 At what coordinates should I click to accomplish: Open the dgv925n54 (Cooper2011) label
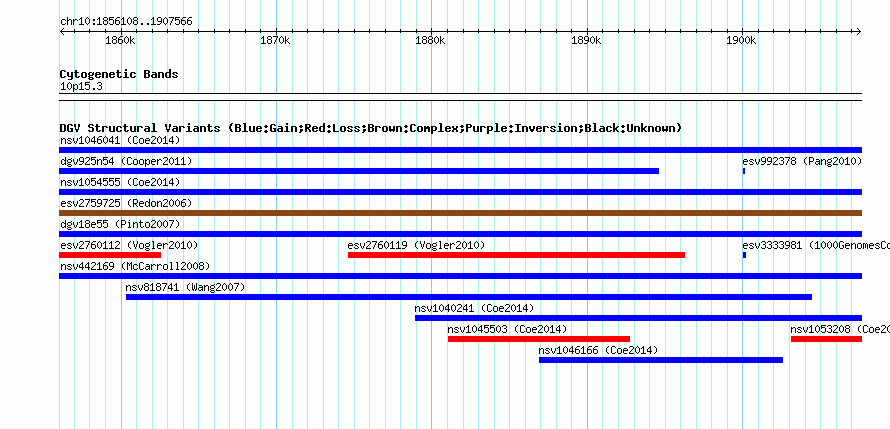coord(126,161)
